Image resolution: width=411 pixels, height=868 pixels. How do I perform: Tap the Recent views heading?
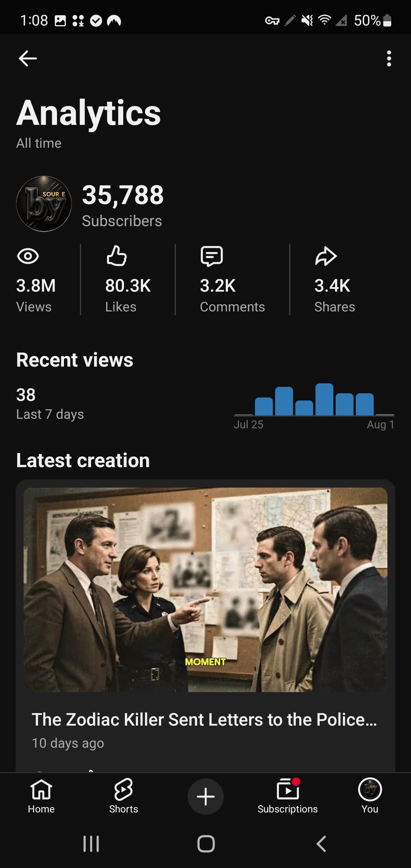75,360
